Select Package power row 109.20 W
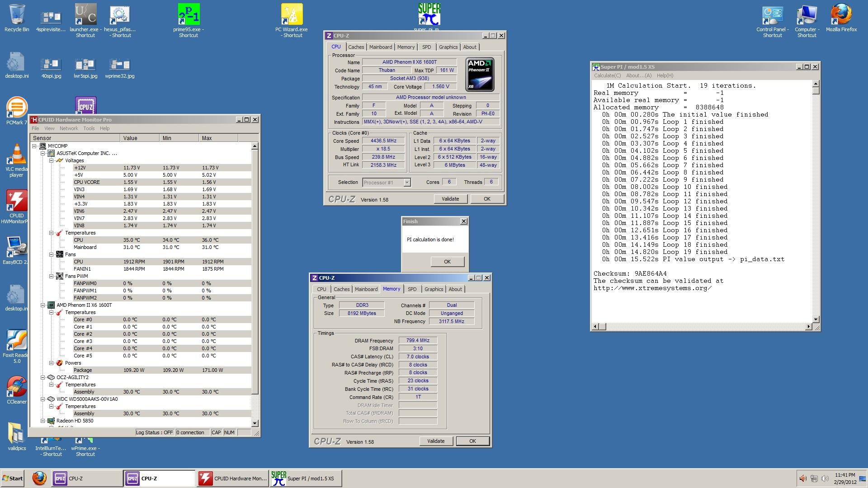This screenshot has height=488, width=868. pos(162,370)
